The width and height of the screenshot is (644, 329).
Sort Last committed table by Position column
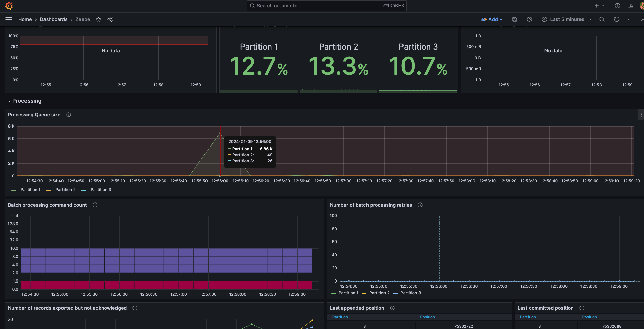pos(589,317)
